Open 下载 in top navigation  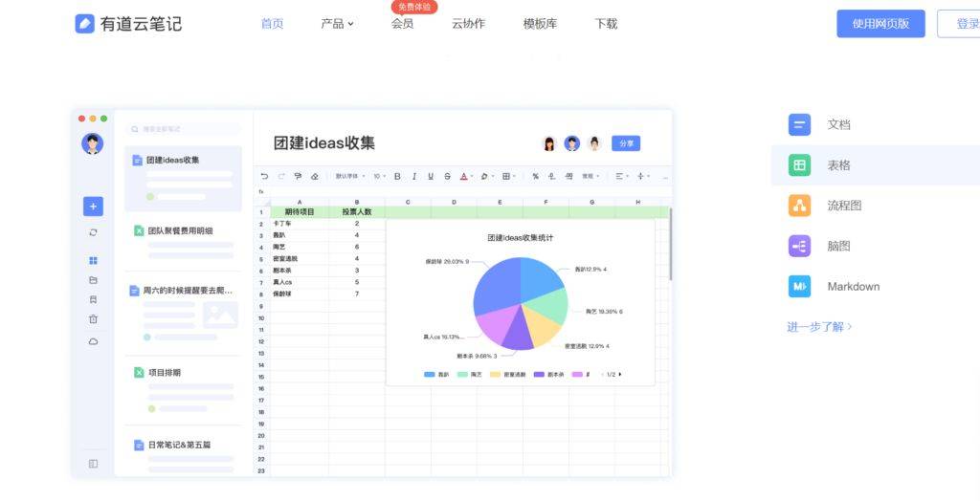pos(606,24)
